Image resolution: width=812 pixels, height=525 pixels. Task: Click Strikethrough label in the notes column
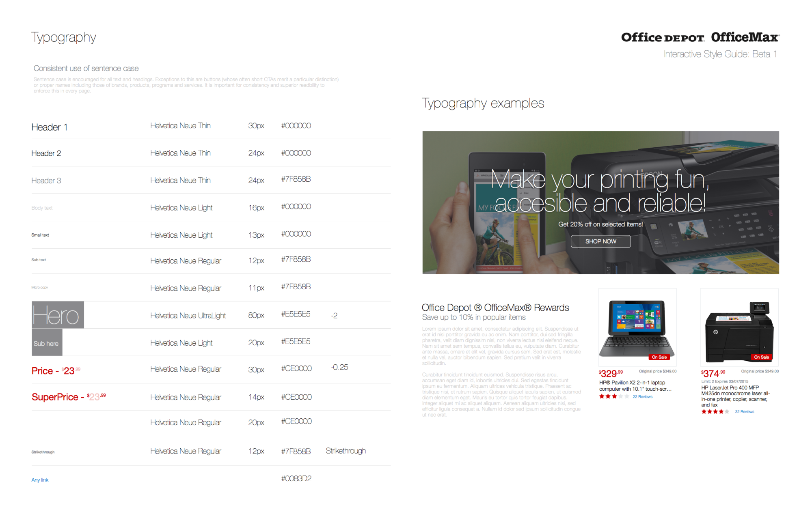346,451
